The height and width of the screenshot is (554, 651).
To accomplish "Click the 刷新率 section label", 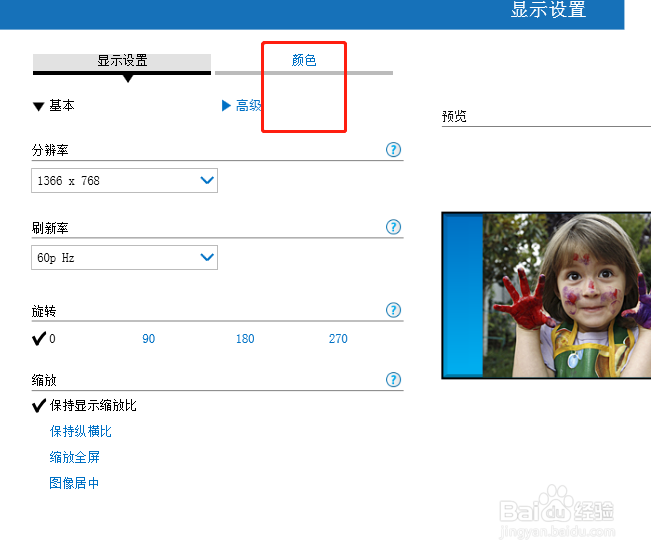I will coord(50,228).
